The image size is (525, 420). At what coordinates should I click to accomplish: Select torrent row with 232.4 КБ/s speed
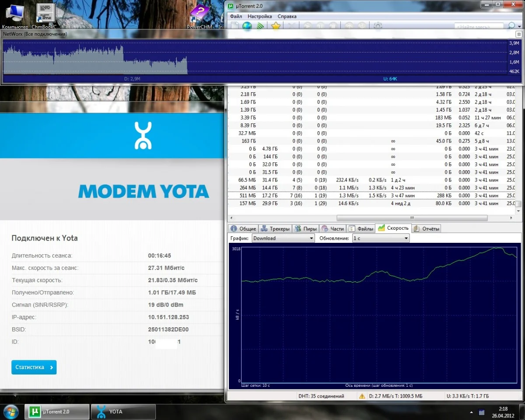(372, 180)
